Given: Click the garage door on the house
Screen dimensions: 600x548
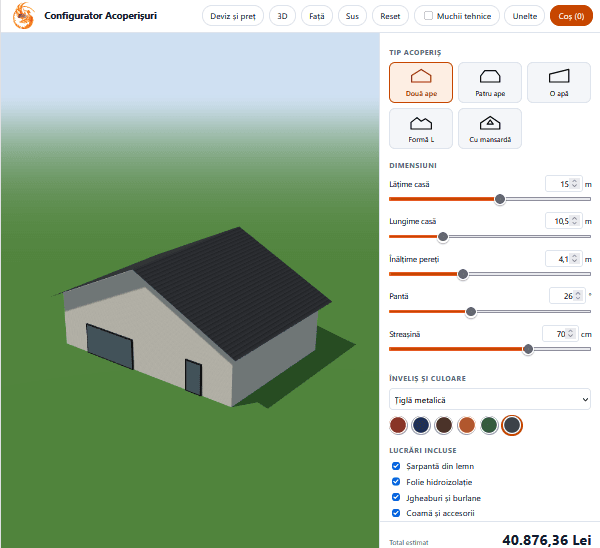Looking at the screenshot, I should tap(110, 346).
